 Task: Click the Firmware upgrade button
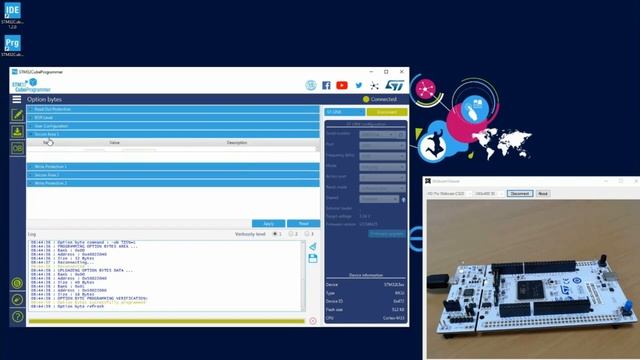point(387,233)
